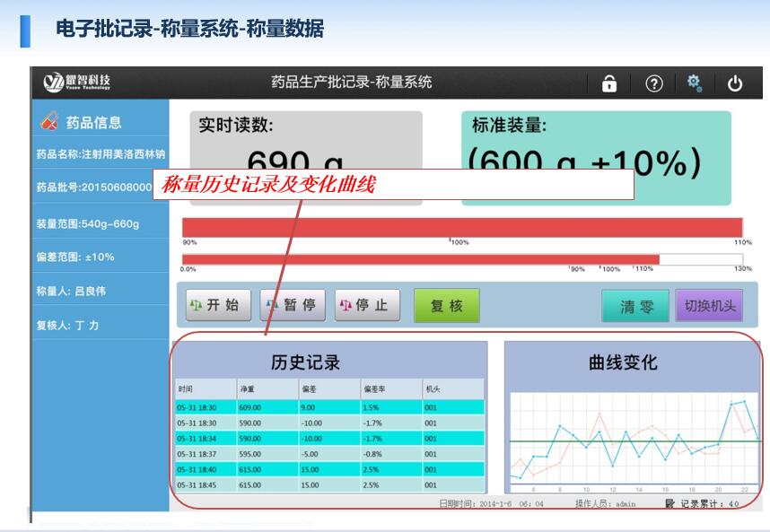Select history row with net weight 609.00
The image size is (770, 532).
pyautogui.click(x=328, y=407)
